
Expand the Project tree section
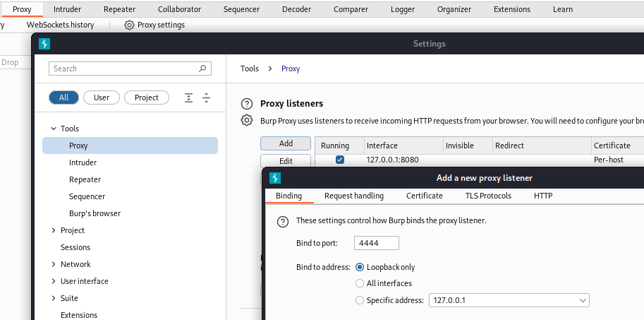(x=54, y=230)
